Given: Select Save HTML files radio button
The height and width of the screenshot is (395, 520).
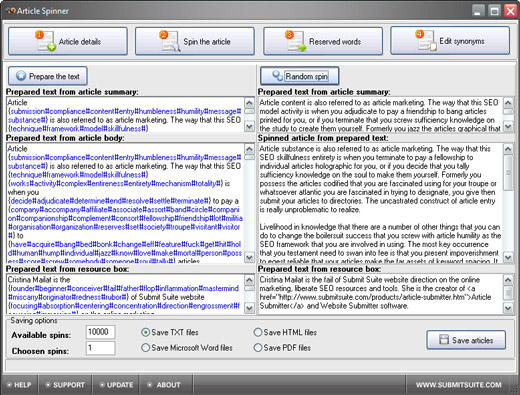Looking at the screenshot, I should [258, 332].
